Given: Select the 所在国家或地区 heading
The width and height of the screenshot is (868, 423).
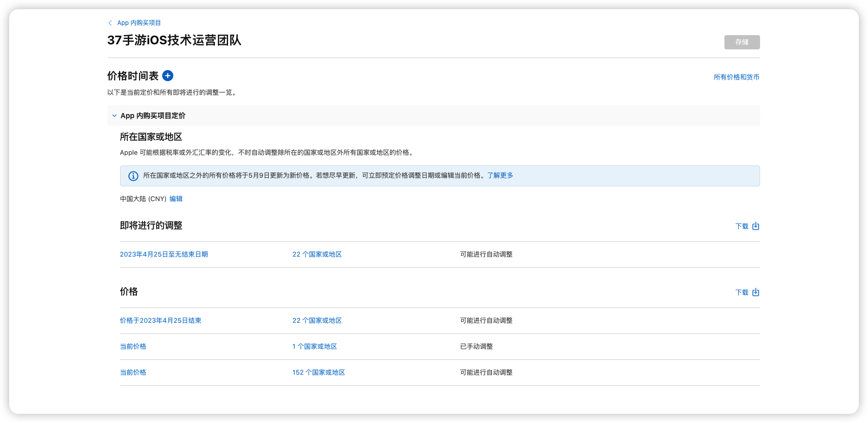Looking at the screenshot, I should point(151,137).
